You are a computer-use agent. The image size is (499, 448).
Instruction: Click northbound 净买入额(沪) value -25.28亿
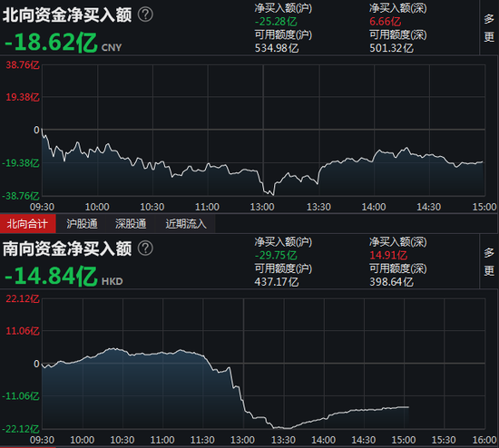(276, 22)
